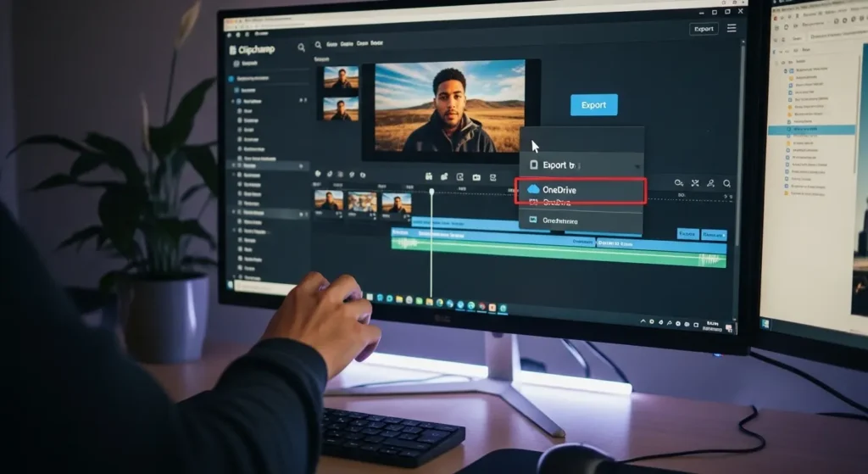Screen dimensions: 868x474
Task: Select the third clip thumbnail in the timeline
Action: pos(397,204)
